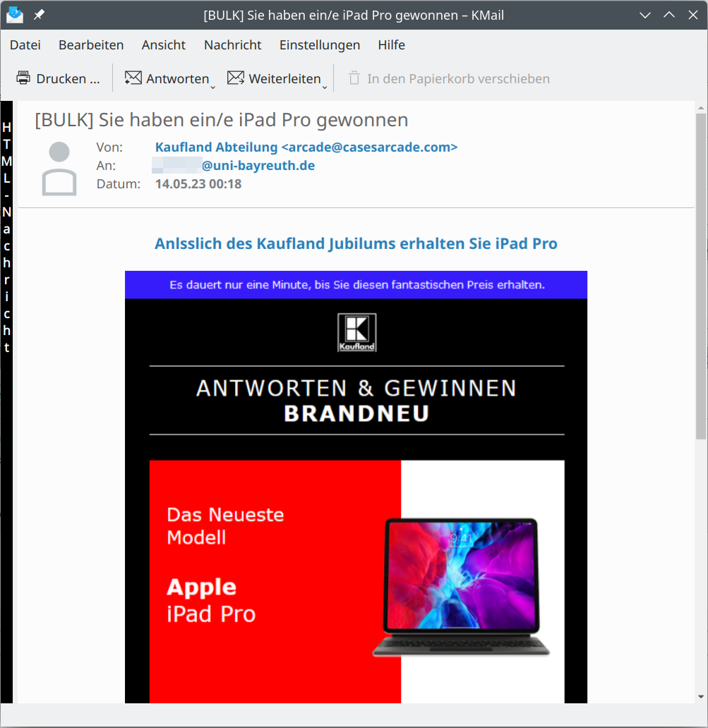The image size is (708, 728).
Task: Click the KMail application icon in title bar
Action: (x=15, y=15)
